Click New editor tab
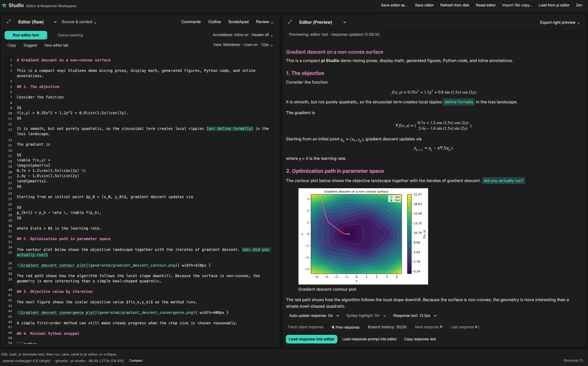The image size is (588, 366). (56, 45)
